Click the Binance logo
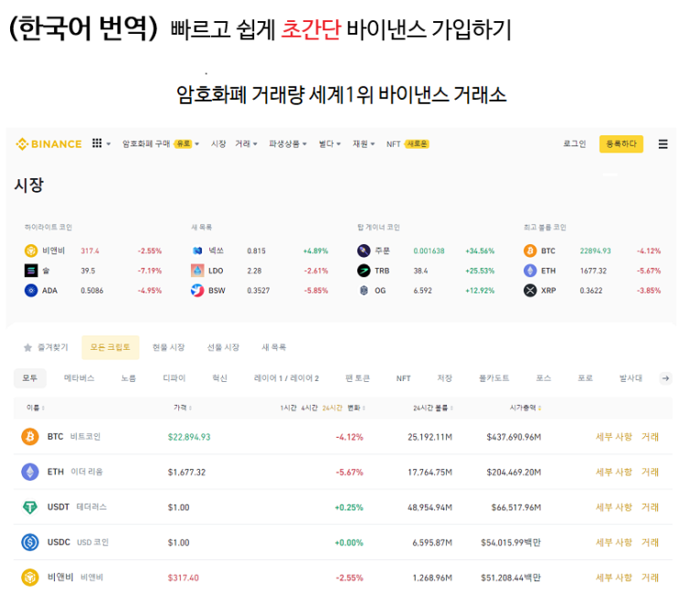Screen dimensions: 679x616 tap(48, 143)
